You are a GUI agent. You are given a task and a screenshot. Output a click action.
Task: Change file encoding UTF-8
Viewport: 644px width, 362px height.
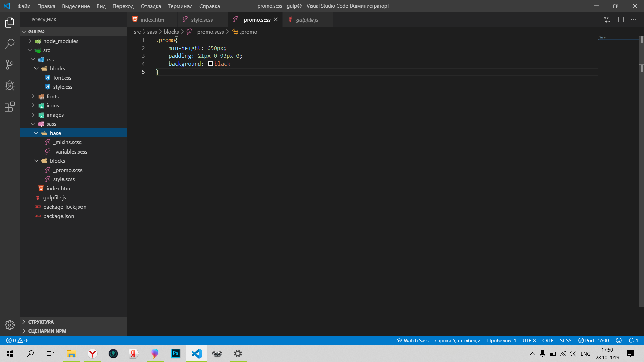529,340
